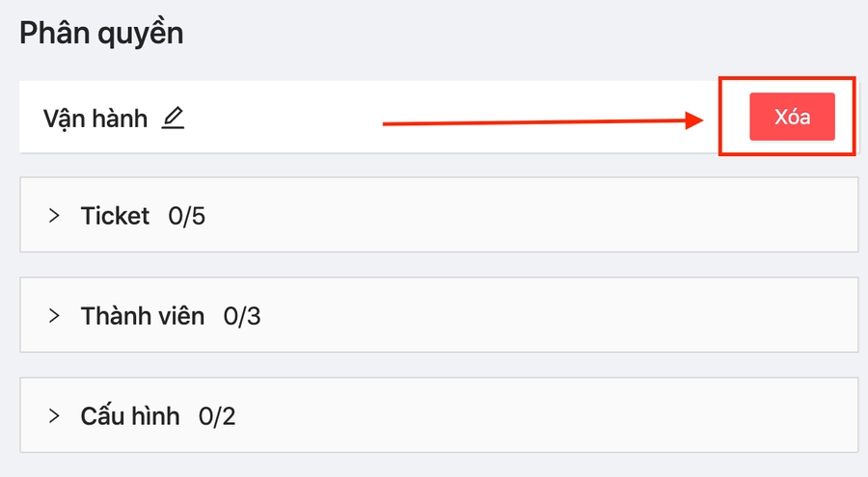
Task: Click the 0/5 counter for Ticket
Action: point(186,215)
